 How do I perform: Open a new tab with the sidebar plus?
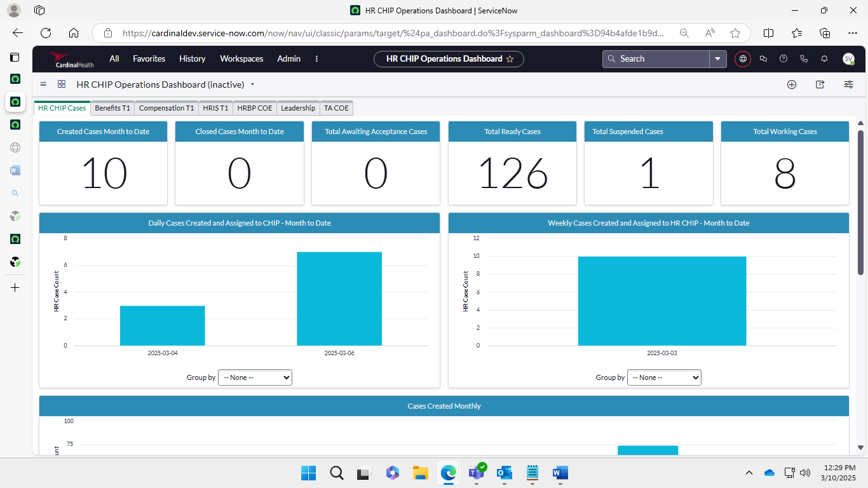[x=15, y=288]
